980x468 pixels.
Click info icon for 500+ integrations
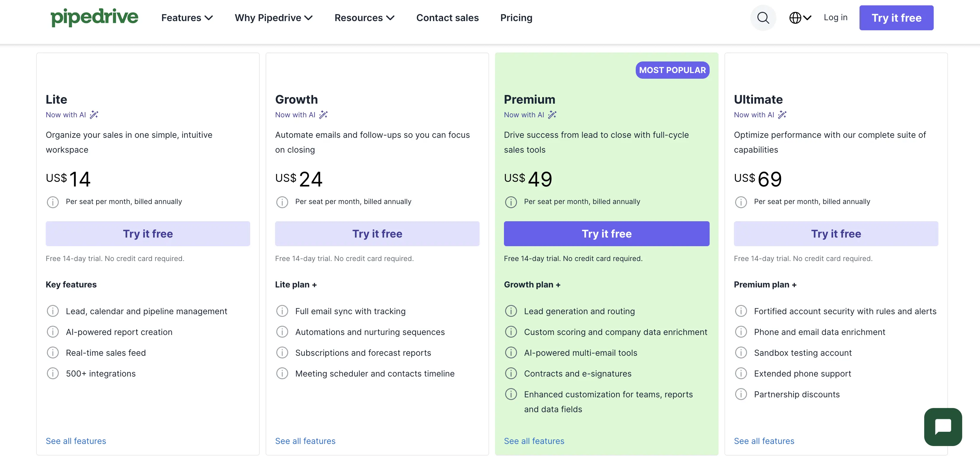point(53,373)
